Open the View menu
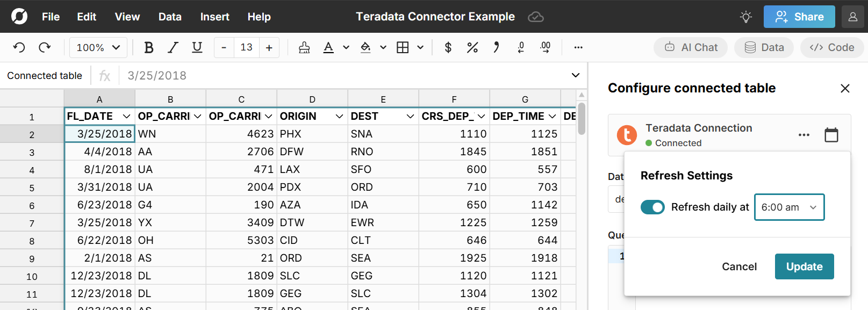 [x=127, y=17]
